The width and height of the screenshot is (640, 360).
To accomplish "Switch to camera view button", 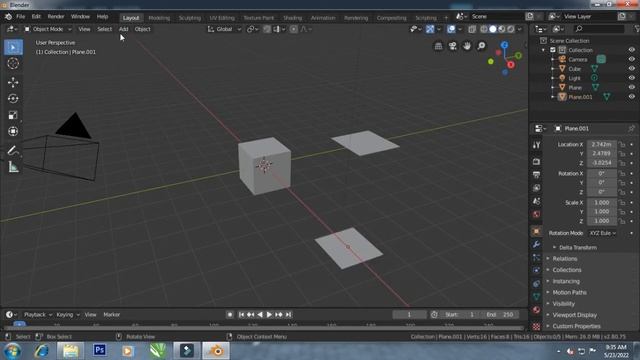I will [453, 46].
